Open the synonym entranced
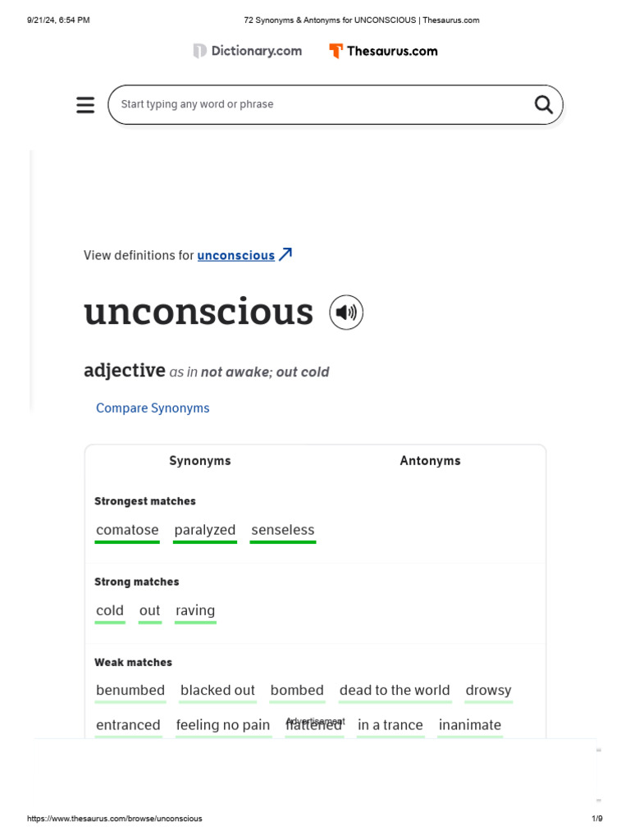 click(128, 725)
